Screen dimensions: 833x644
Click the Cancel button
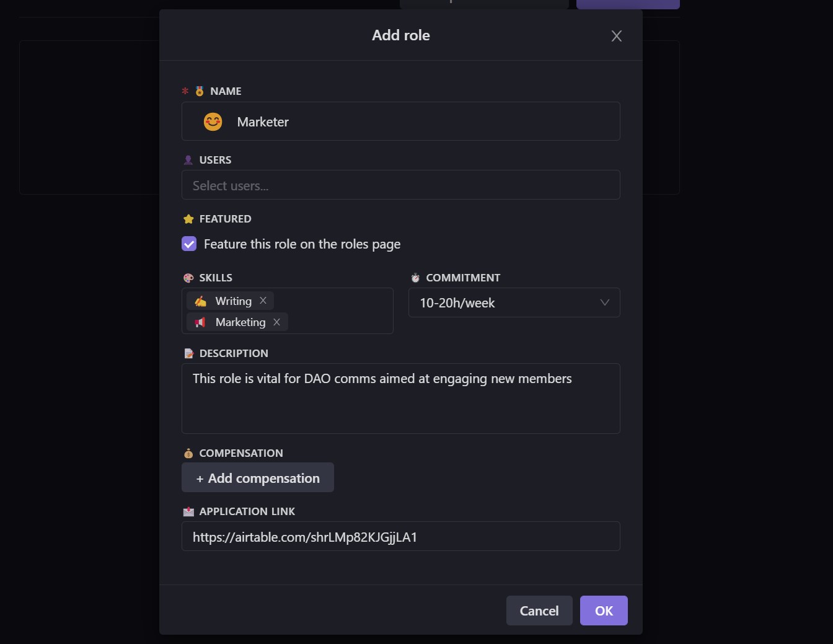click(539, 611)
